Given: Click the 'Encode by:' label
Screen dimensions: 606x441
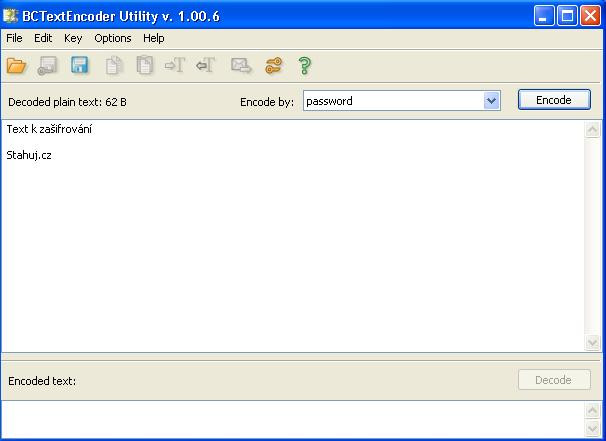Looking at the screenshot, I should 267,102.
